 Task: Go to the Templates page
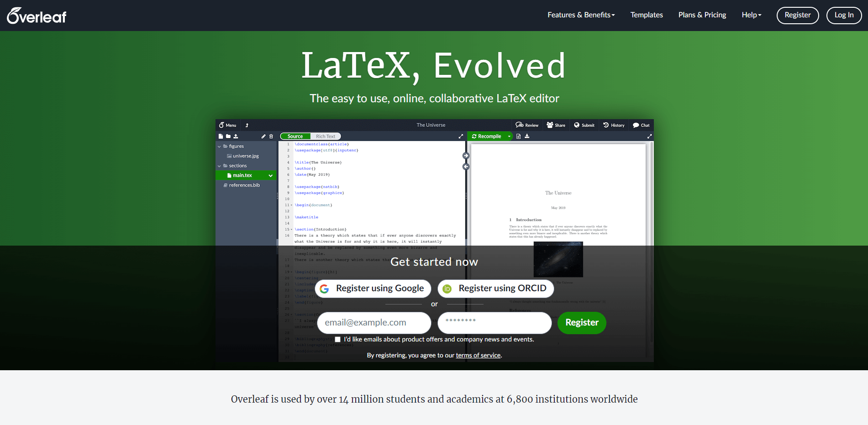pos(647,15)
